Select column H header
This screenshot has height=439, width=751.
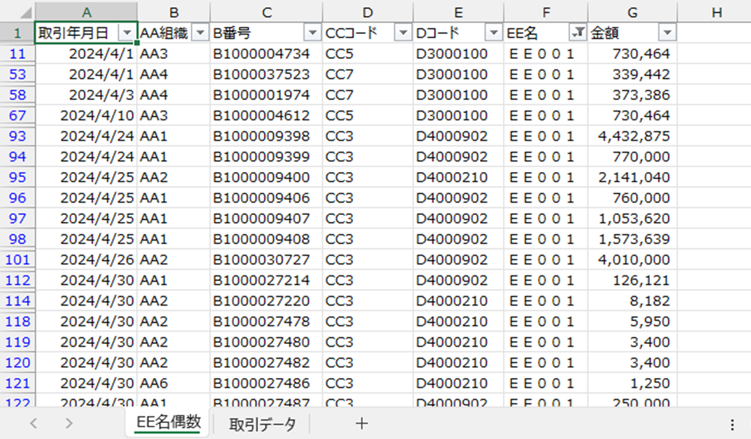click(716, 11)
